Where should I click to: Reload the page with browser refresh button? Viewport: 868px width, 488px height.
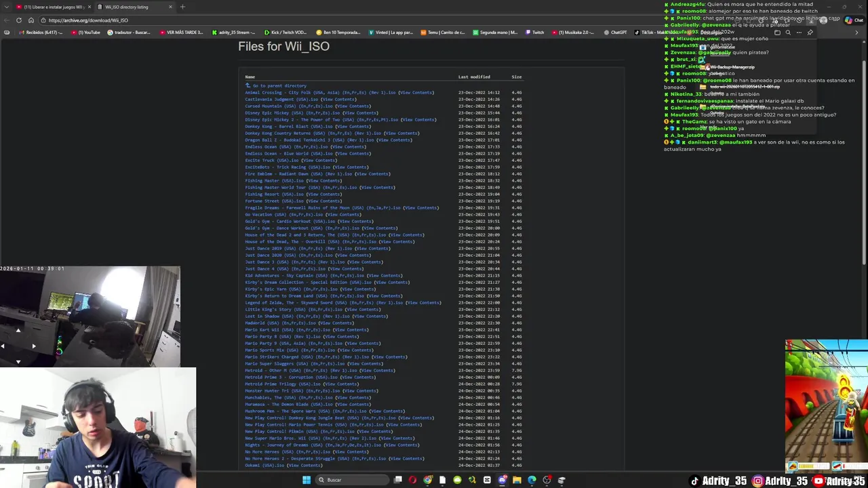pos(19,20)
